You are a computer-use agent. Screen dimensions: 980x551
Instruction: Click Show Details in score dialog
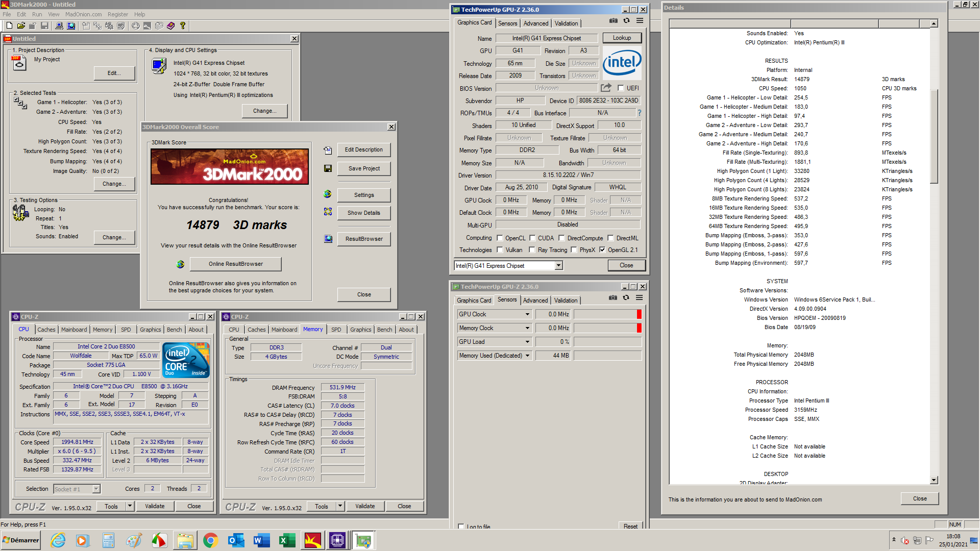tap(364, 213)
